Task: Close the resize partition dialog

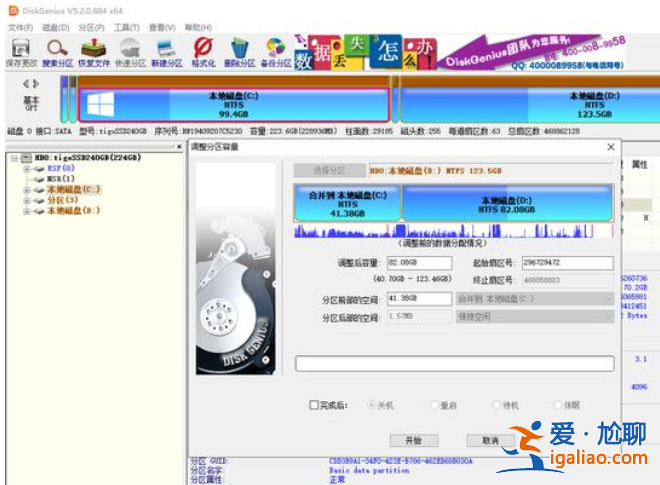Action: (611, 147)
